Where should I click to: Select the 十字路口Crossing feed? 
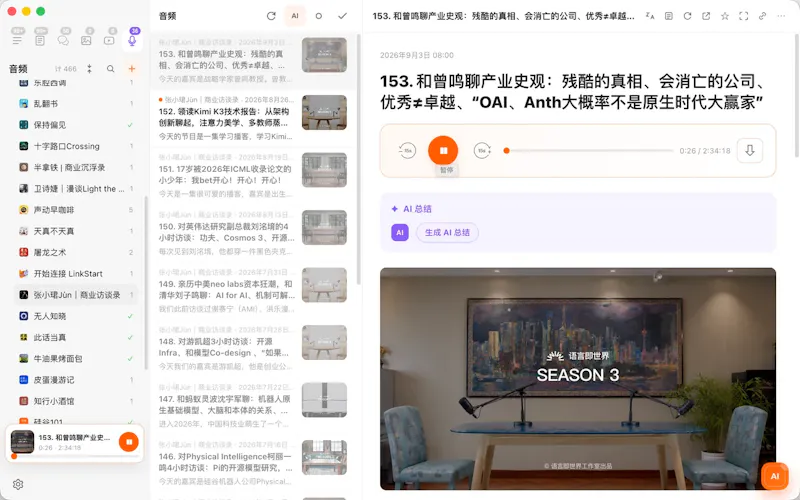point(76,146)
